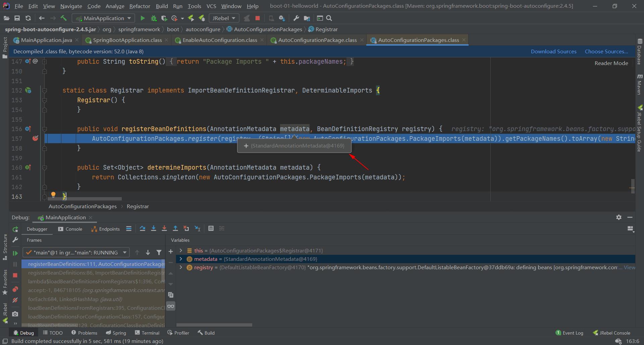Open the Refactor menu
Image resolution: width=644 pixels, height=345 pixels.
tap(140, 6)
